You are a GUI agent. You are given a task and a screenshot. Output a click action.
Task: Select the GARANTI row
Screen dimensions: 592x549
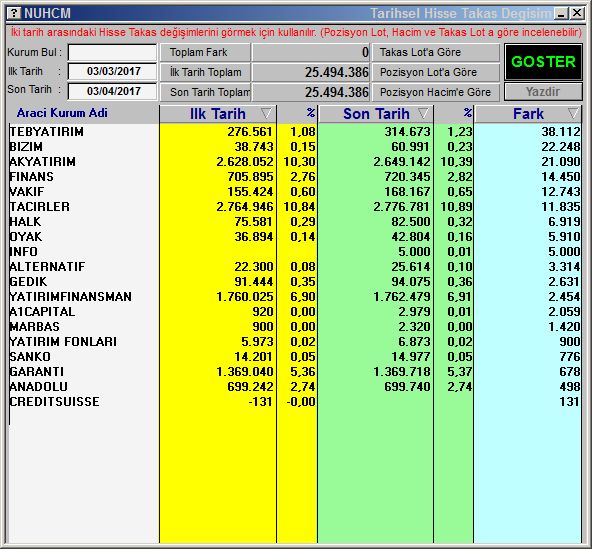point(295,372)
